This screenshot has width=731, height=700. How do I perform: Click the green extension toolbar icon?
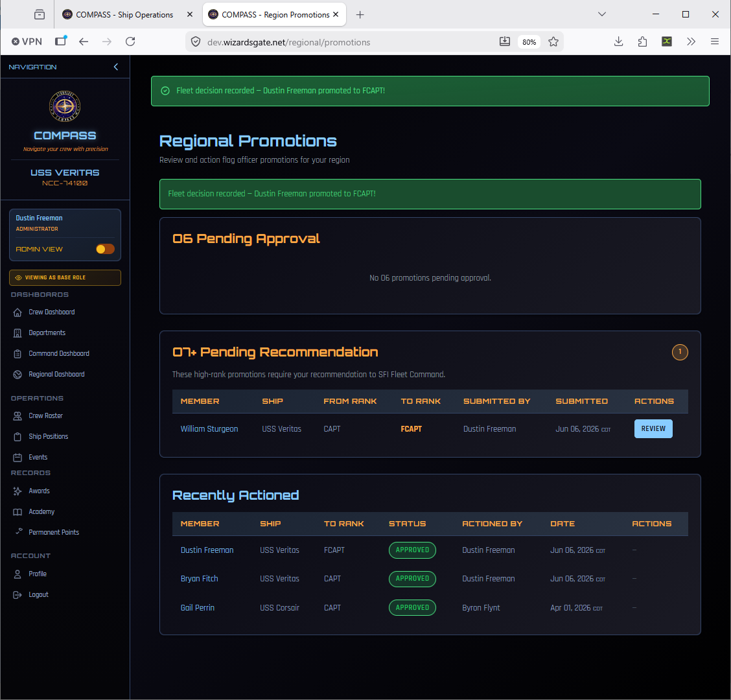coord(667,42)
